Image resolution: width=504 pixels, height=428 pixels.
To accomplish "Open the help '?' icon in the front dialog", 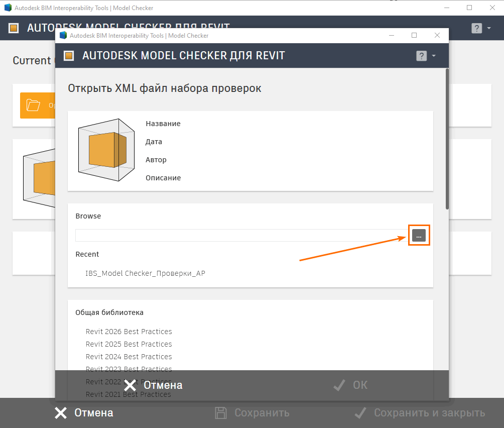I will click(x=421, y=56).
